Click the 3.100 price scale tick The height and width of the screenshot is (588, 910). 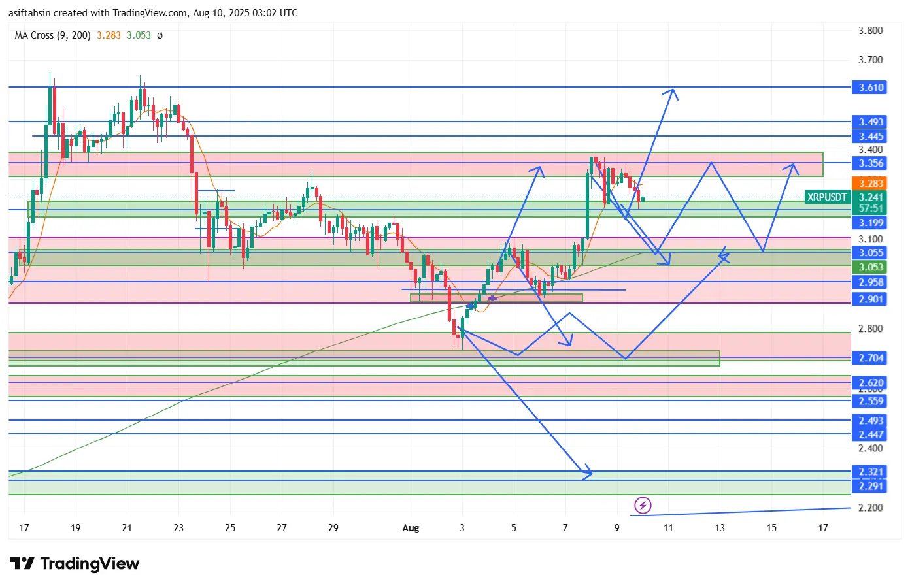coord(871,239)
